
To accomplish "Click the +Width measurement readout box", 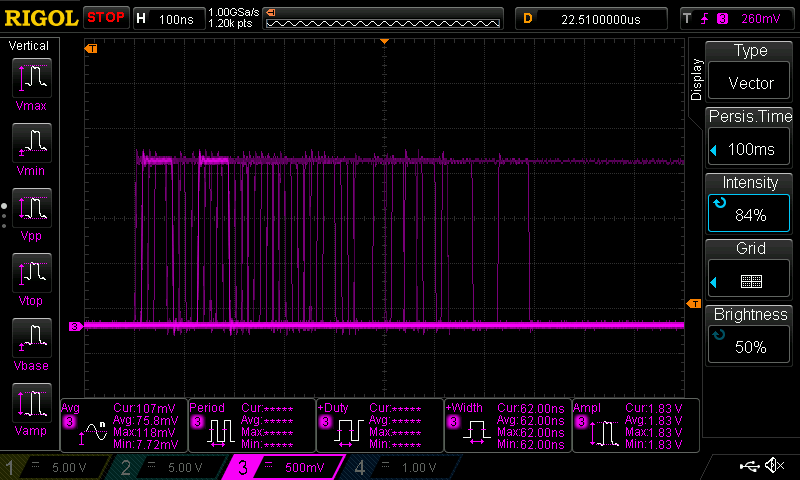I will 506,425.
